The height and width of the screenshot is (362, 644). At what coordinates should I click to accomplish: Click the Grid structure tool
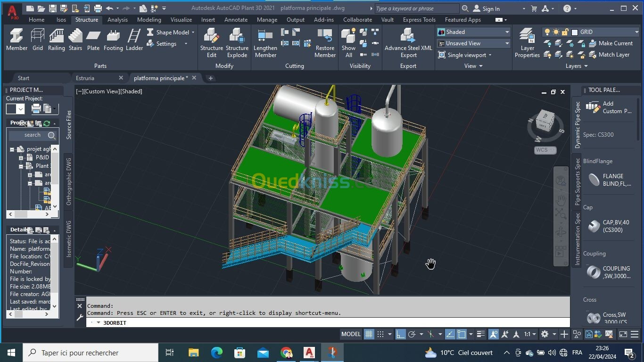(38, 40)
